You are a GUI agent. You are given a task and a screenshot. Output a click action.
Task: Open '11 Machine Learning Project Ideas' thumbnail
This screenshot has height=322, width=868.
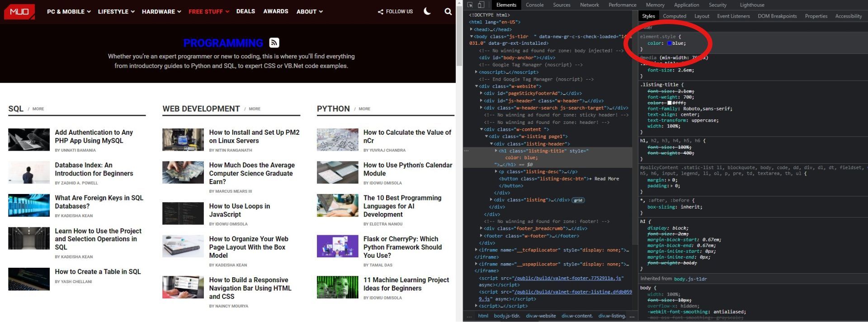[x=338, y=288]
